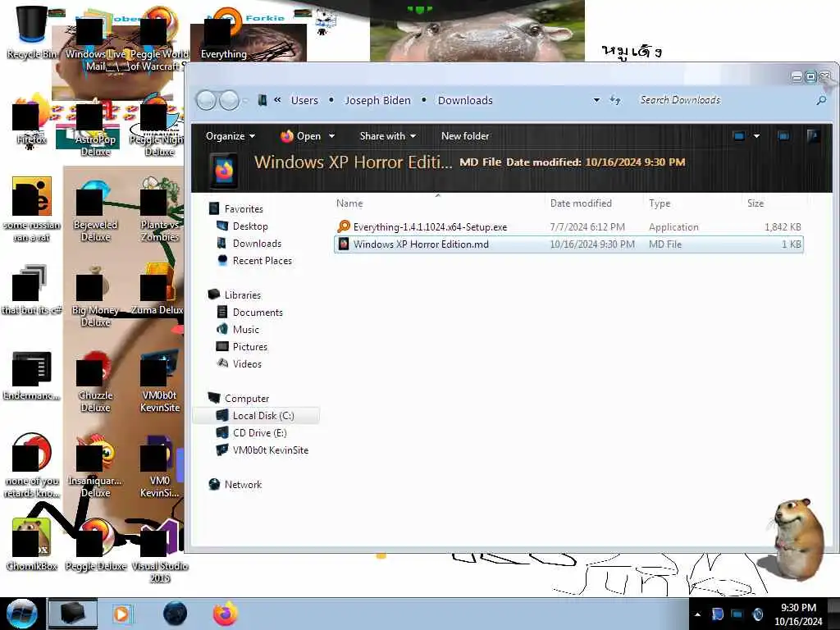Click the taskbar clock showing 9:30 PM
The width and height of the screenshot is (840, 630).
click(798, 614)
